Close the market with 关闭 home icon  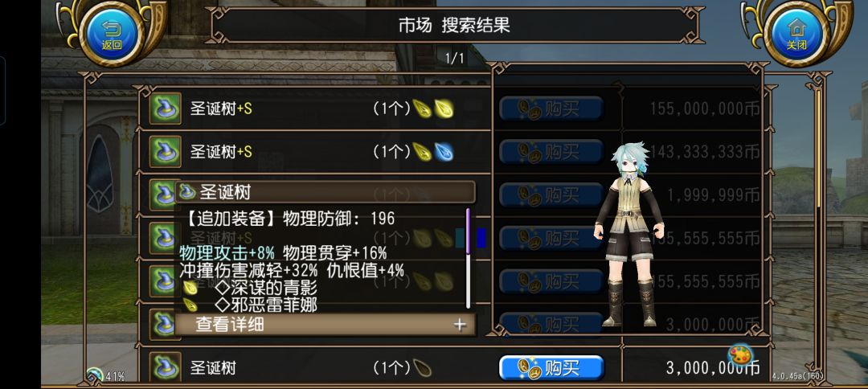pos(796,33)
